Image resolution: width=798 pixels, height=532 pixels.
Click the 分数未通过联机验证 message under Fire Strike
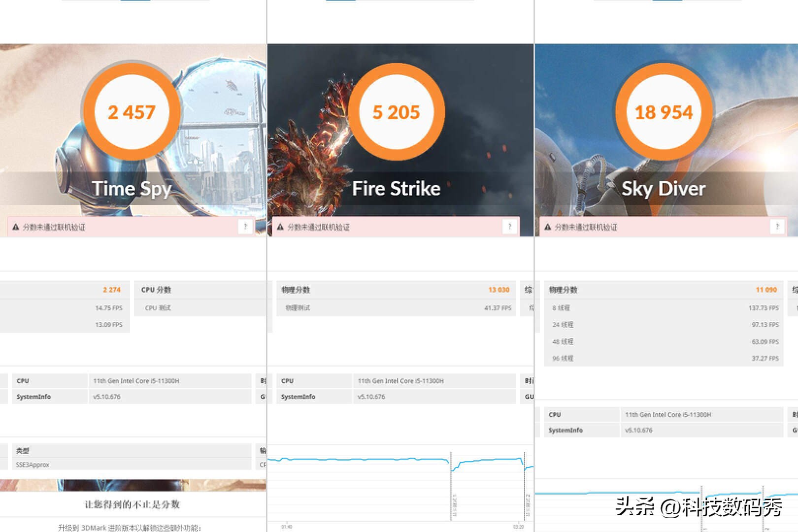[x=318, y=227]
